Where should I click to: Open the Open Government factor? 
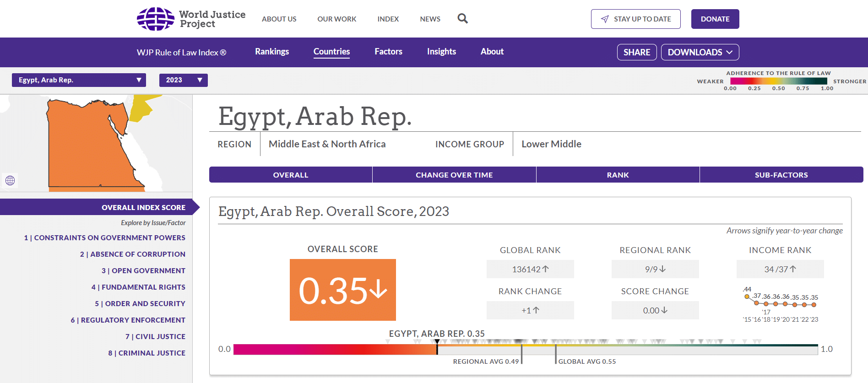(x=143, y=271)
